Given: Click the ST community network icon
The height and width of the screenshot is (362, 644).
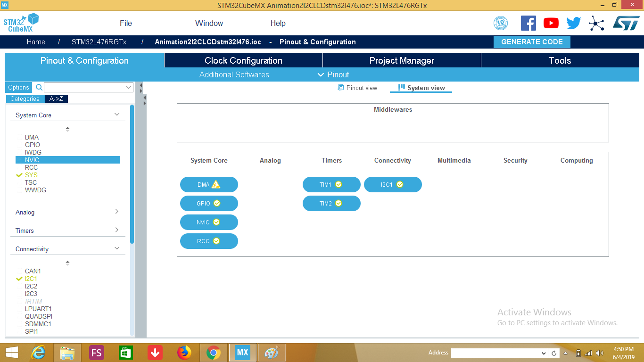Looking at the screenshot, I should (596, 23).
